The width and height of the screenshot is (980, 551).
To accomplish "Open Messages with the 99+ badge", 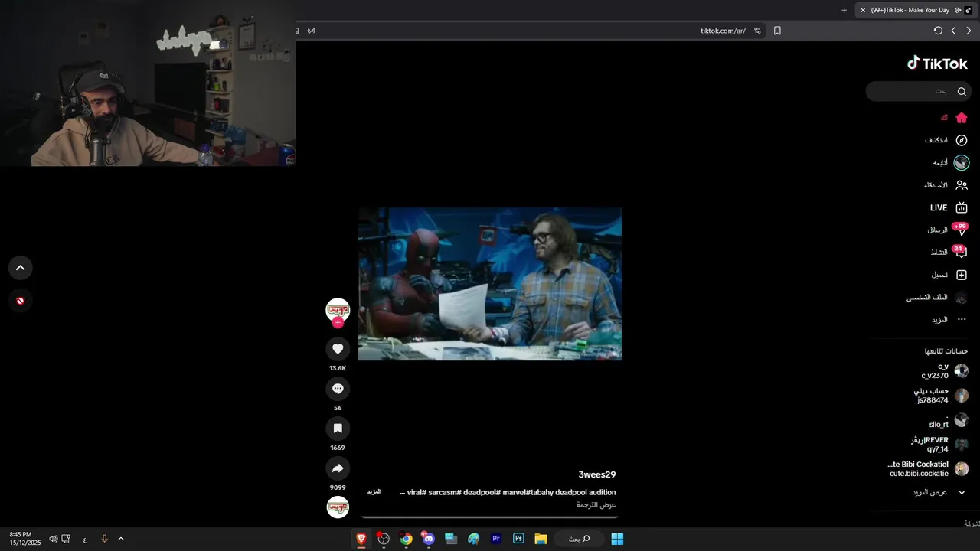I will pyautogui.click(x=961, y=230).
